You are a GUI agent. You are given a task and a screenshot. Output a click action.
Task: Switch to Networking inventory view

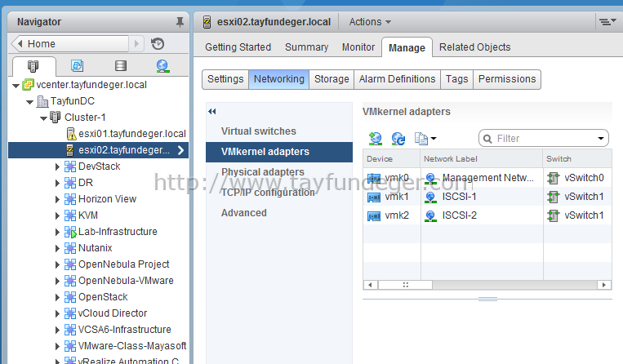(163, 65)
